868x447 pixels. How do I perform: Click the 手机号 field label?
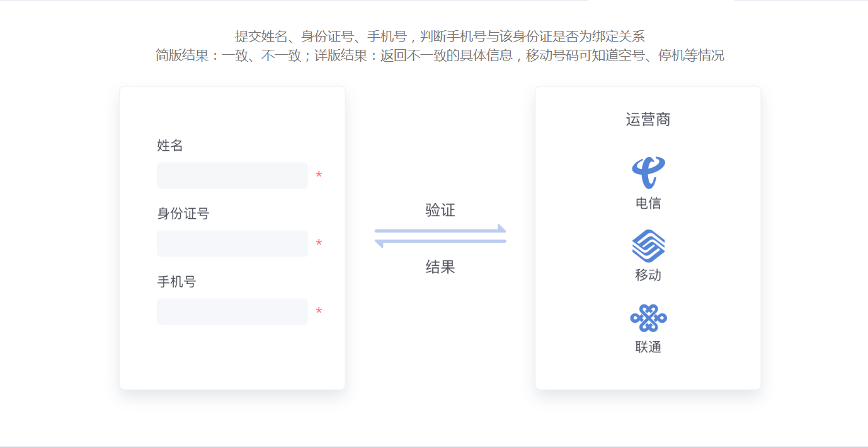pyautogui.click(x=176, y=282)
